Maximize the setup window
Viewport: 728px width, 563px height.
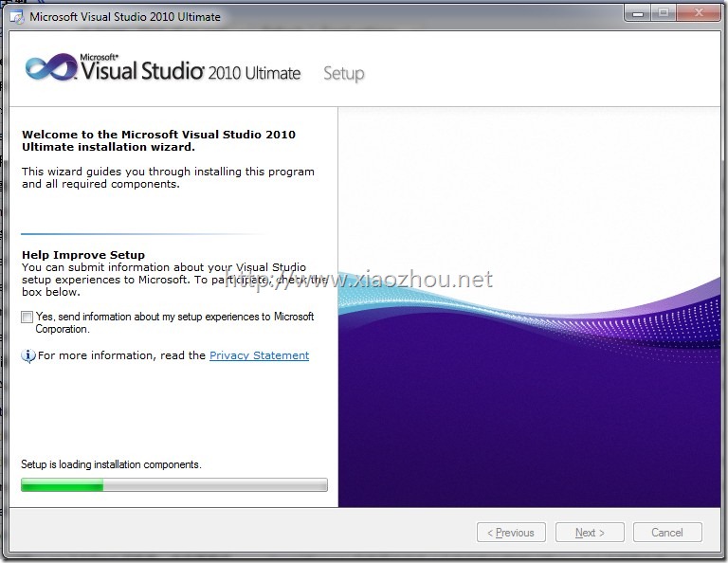(x=664, y=13)
